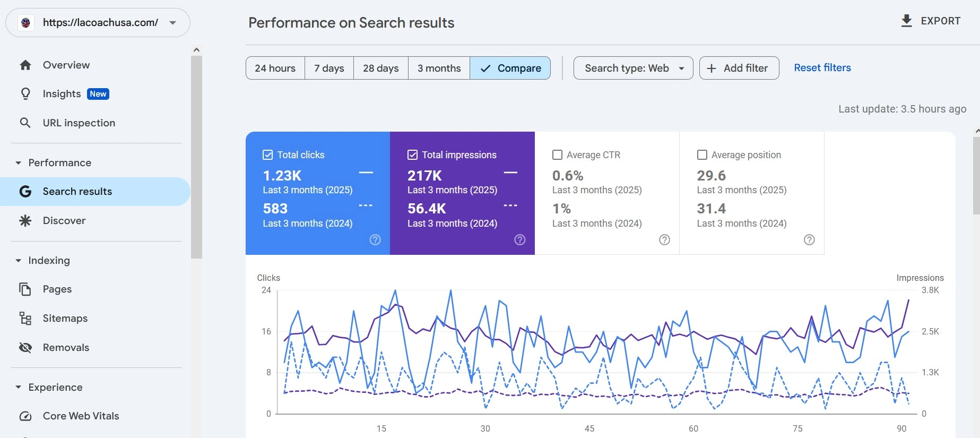Click the URL inspection magnifier icon
Screen dimensions: 980x438
[25, 123]
